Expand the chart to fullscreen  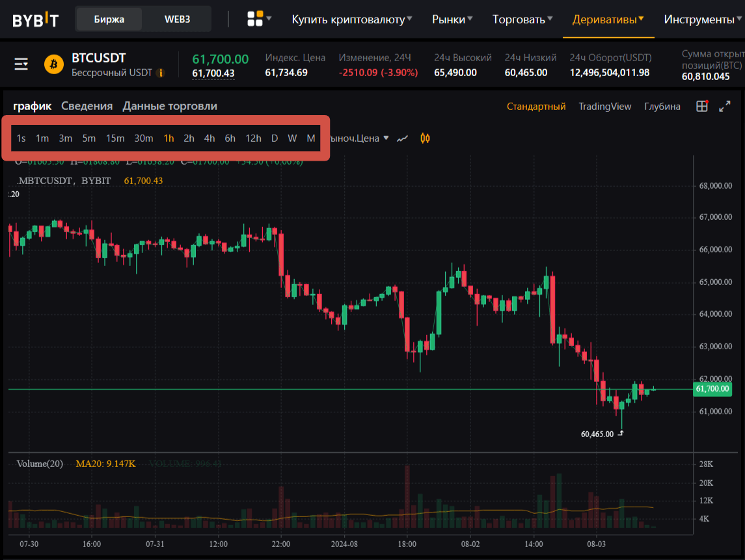[725, 107]
